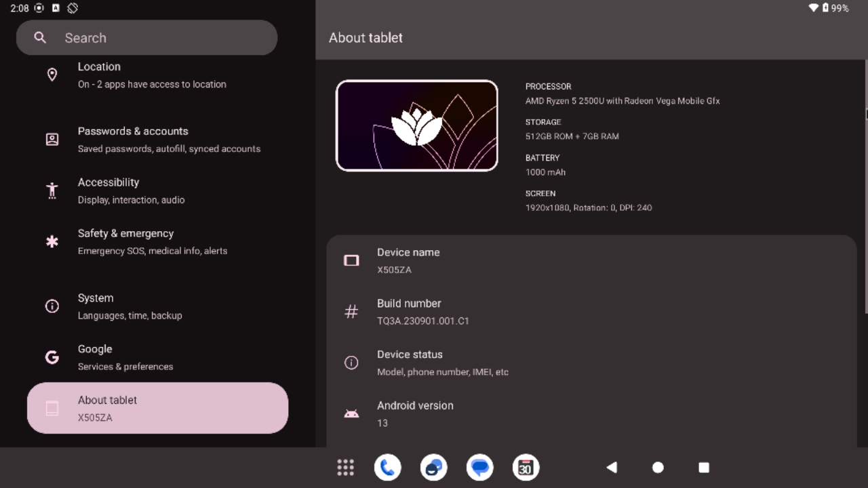The height and width of the screenshot is (488, 868).
Task: Click the Device status info icon
Action: click(x=351, y=363)
